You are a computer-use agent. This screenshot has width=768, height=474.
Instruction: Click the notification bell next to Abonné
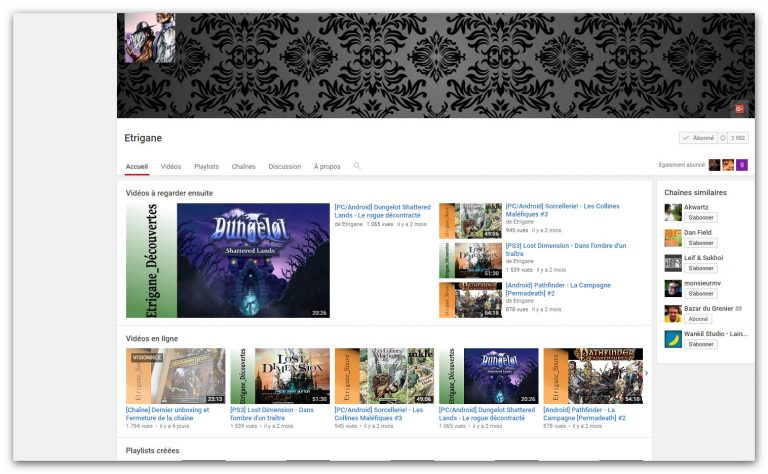pyautogui.click(x=722, y=138)
